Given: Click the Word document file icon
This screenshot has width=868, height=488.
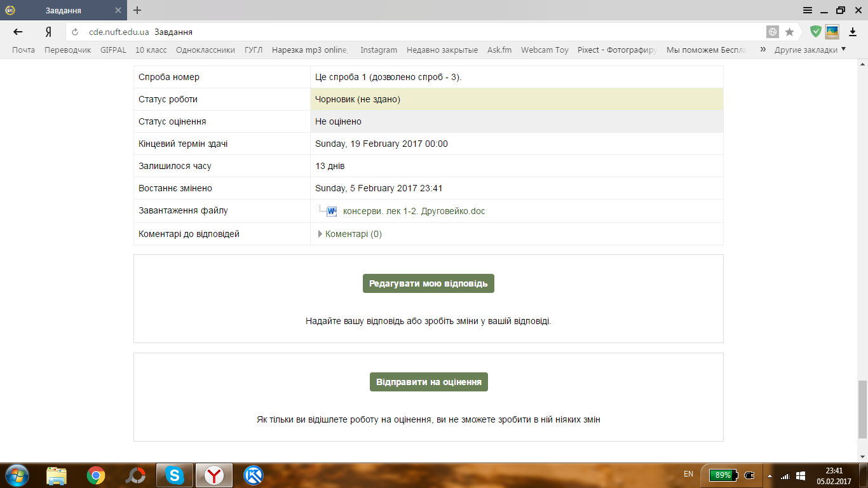Looking at the screenshot, I should pos(331,212).
